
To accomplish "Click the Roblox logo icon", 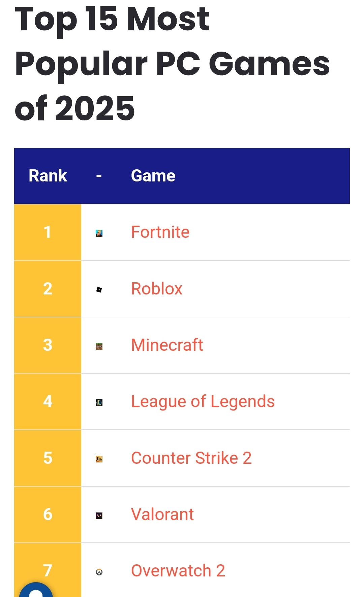I will tap(99, 289).
